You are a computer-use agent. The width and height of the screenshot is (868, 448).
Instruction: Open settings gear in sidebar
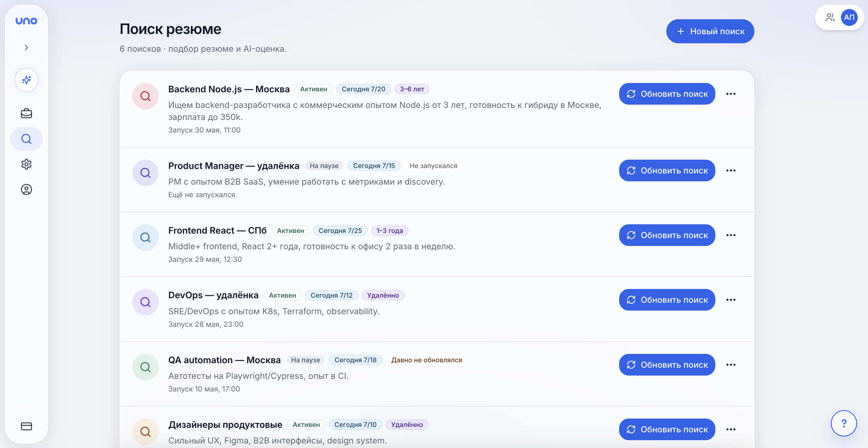tap(26, 164)
